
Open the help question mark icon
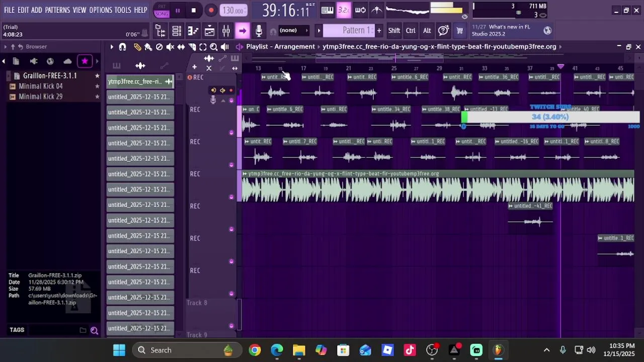click(443, 31)
